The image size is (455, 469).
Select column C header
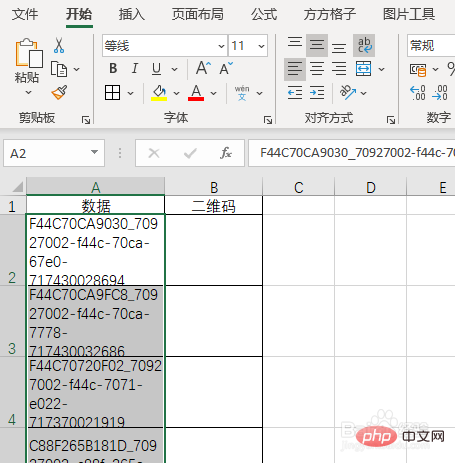coord(299,187)
